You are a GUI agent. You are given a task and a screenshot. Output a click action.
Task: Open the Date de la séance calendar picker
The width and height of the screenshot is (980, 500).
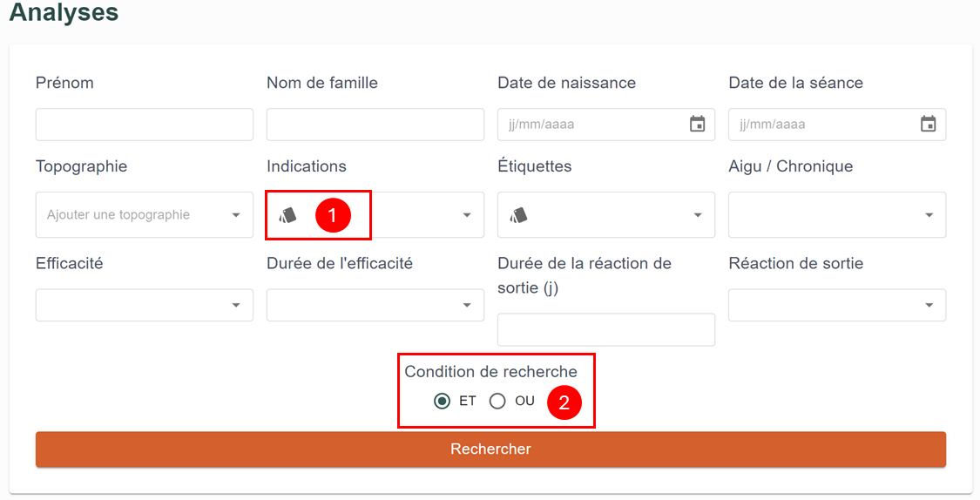pos(928,124)
